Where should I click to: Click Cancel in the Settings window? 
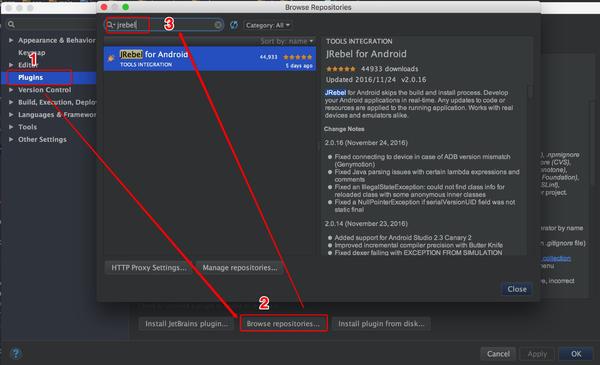(498, 354)
